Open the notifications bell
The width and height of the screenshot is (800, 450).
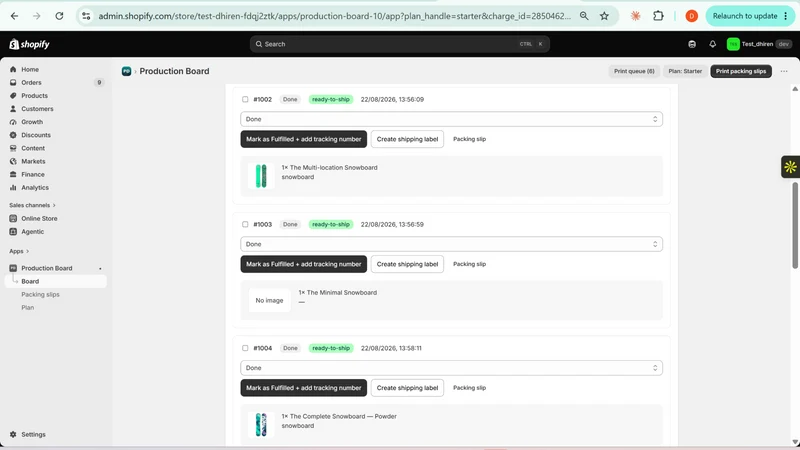click(x=713, y=44)
